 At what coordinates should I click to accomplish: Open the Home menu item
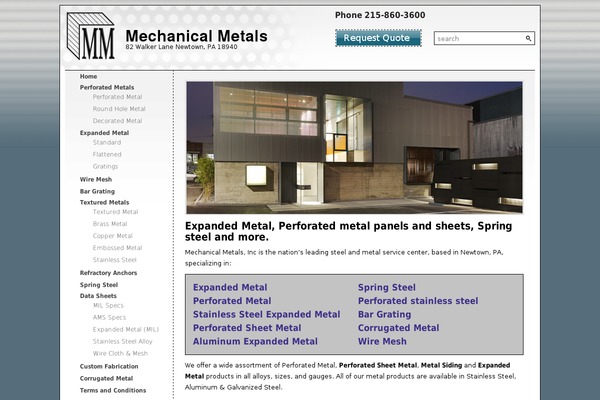88,76
